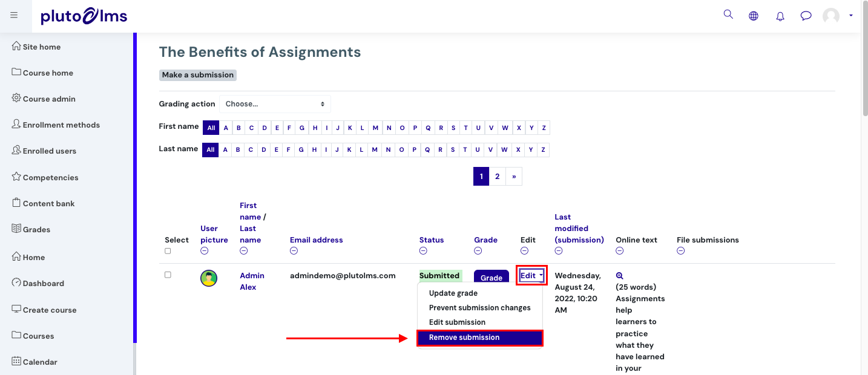Viewport: 868px width, 375px height.
Task: Collapse the Grade column
Action: point(478,251)
